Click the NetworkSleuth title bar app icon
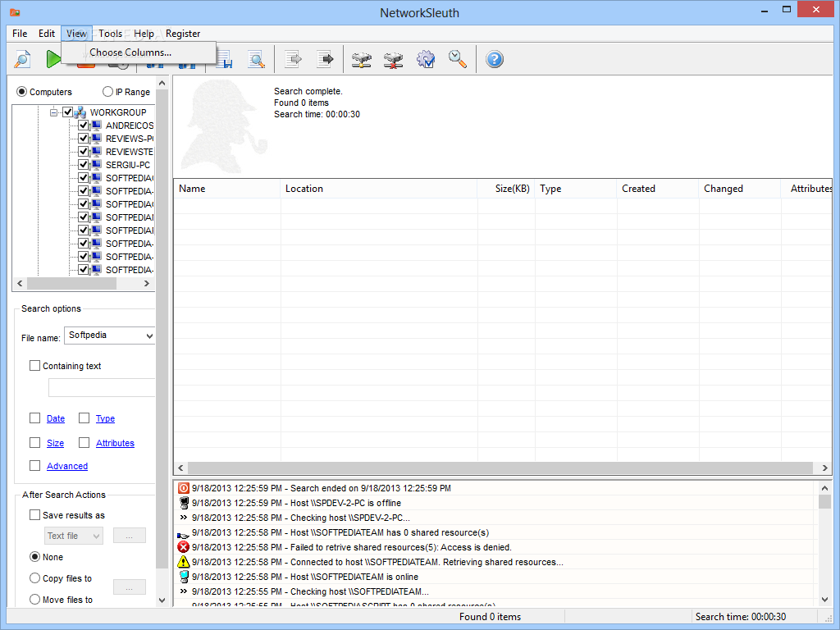This screenshot has height=630, width=840. coord(15,12)
